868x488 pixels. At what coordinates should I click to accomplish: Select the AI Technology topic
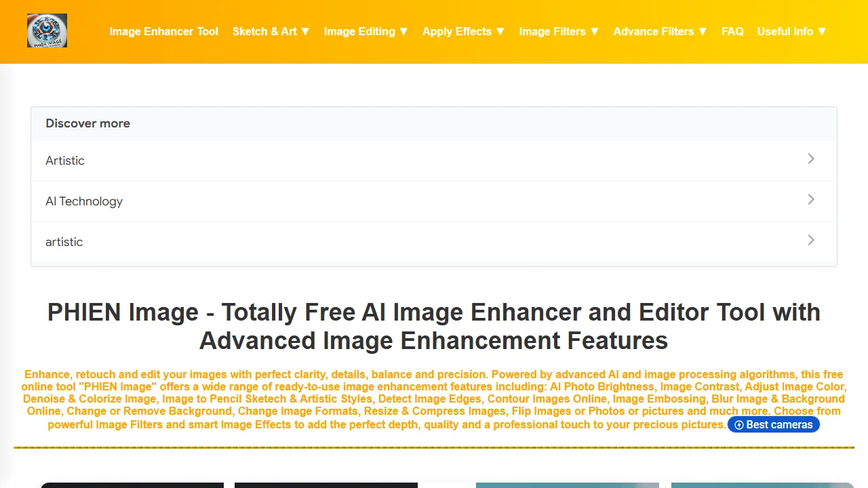coord(84,201)
